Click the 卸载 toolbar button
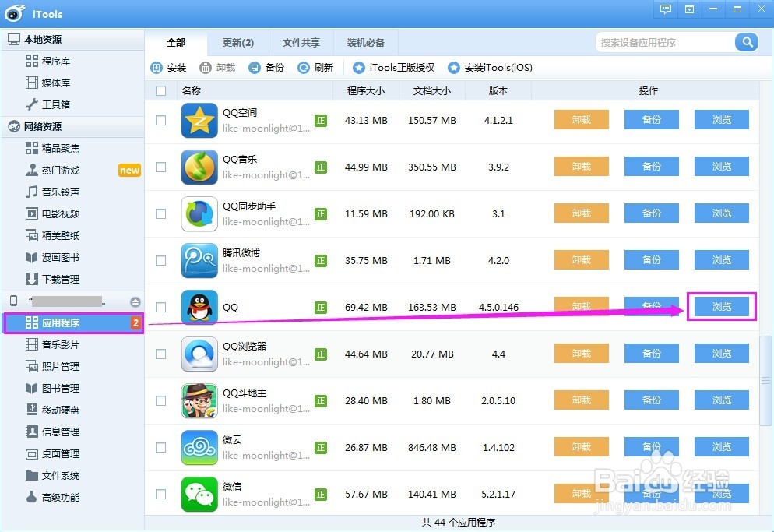This screenshot has height=532, width=774. pos(217,68)
